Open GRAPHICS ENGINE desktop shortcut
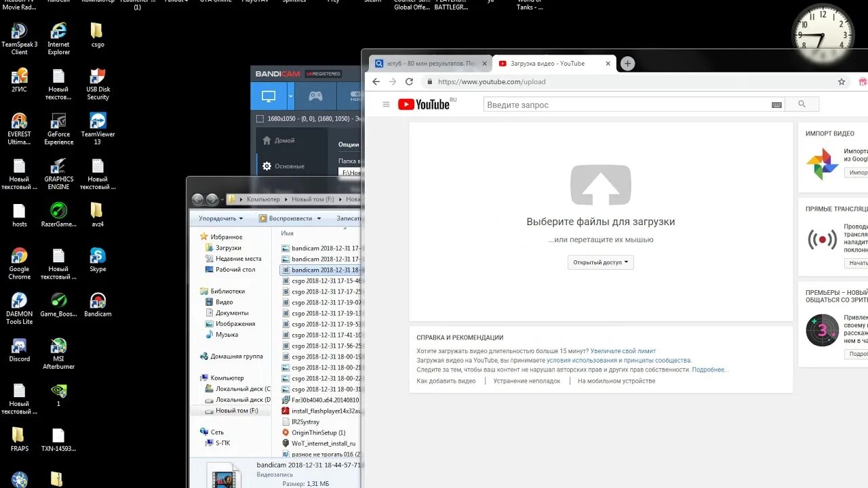The image size is (868, 488). (x=59, y=174)
